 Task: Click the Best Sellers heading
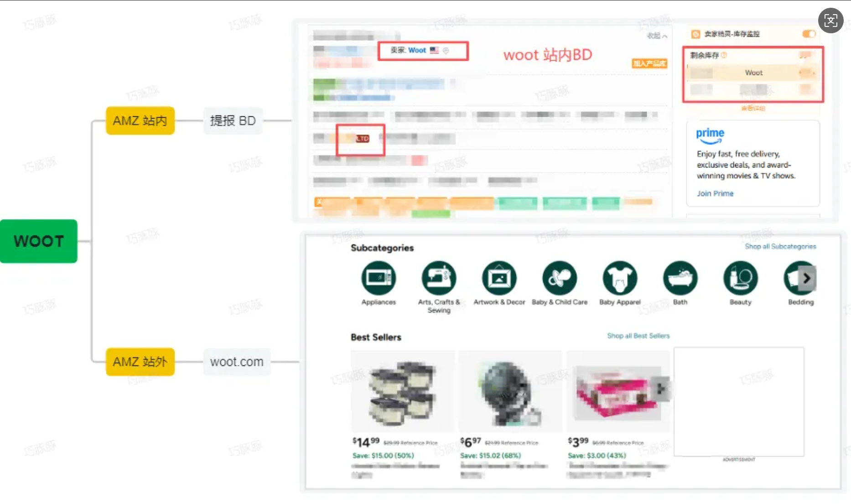tap(376, 337)
